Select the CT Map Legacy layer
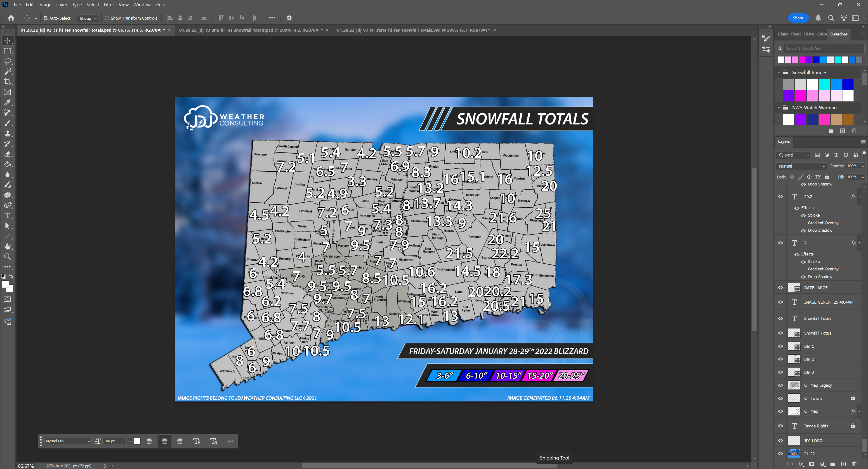The height and width of the screenshot is (469, 868). (x=818, y=385)
